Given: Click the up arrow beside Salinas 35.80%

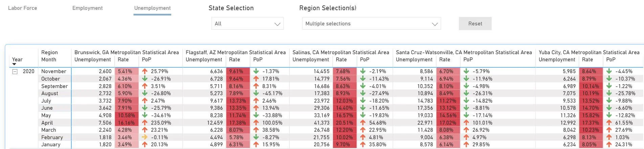Looking at the screenshot, I should (x=363, y=145).
